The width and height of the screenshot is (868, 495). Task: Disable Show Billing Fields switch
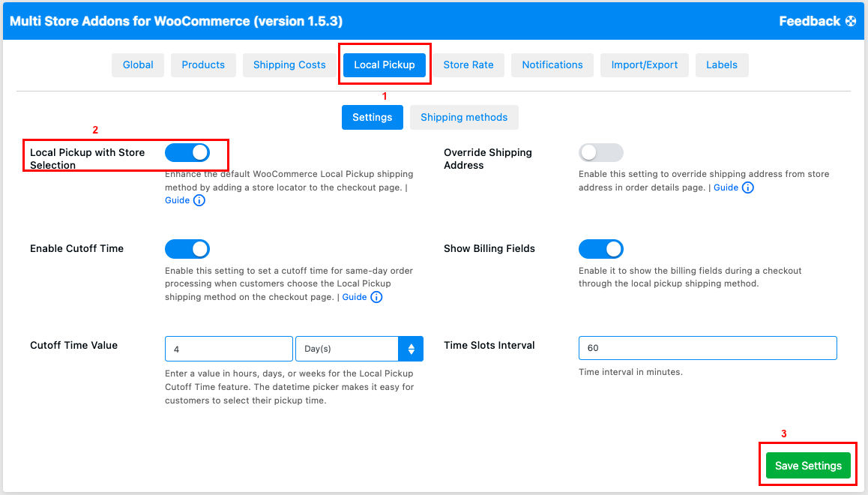tap(600, 249)
